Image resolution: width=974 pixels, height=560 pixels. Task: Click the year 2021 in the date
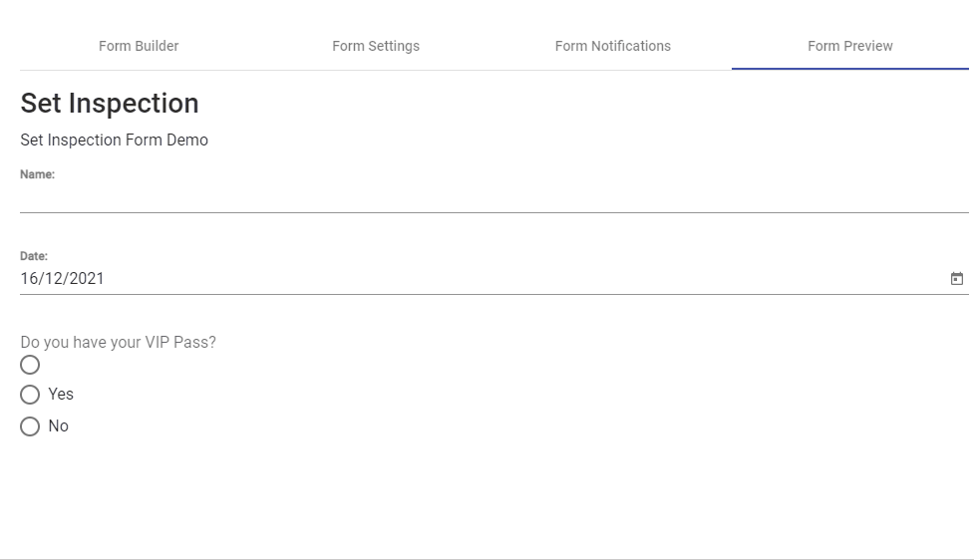tap(86, 279)
